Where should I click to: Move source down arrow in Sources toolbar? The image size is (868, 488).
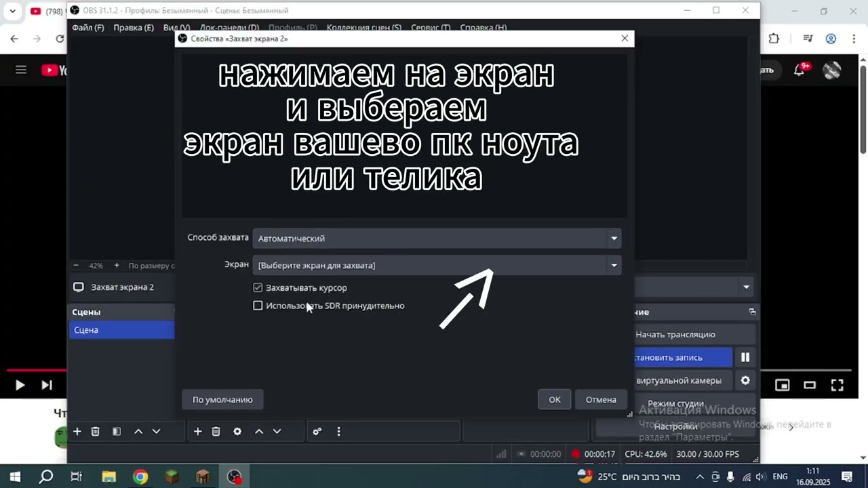[x=277, y=431]
